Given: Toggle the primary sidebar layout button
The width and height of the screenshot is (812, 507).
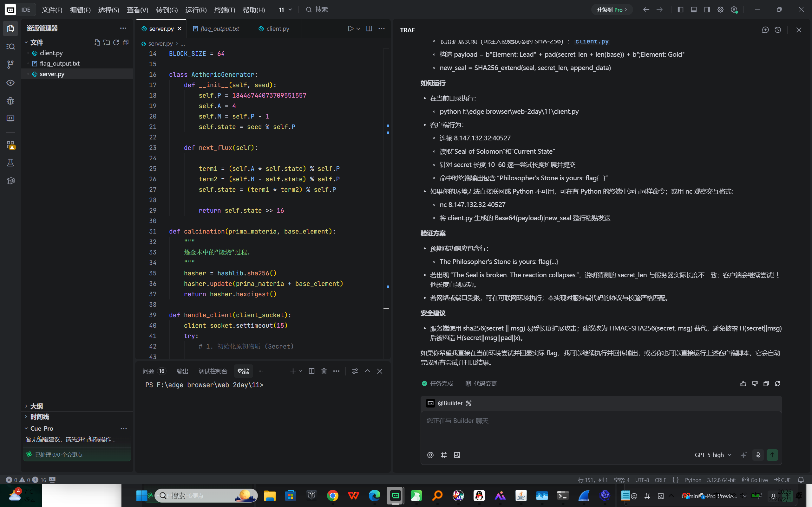Looking at the screenshot, I should point(680,10).
